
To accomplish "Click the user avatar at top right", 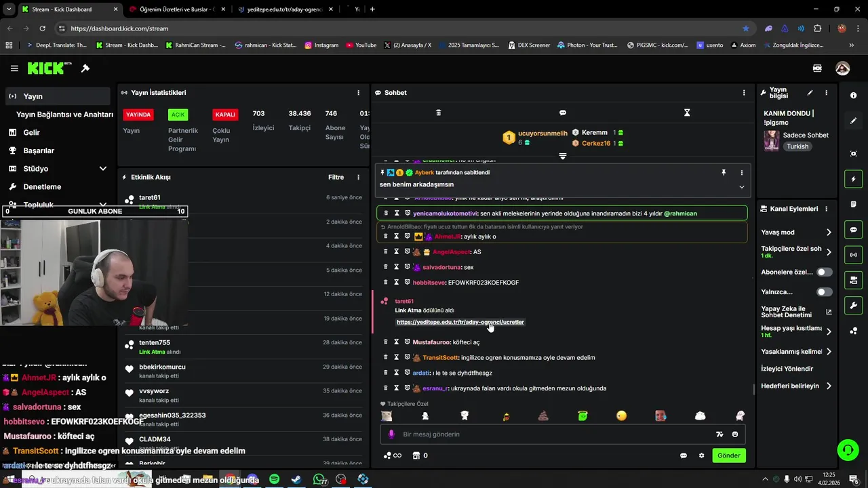I will click(843, 68).
